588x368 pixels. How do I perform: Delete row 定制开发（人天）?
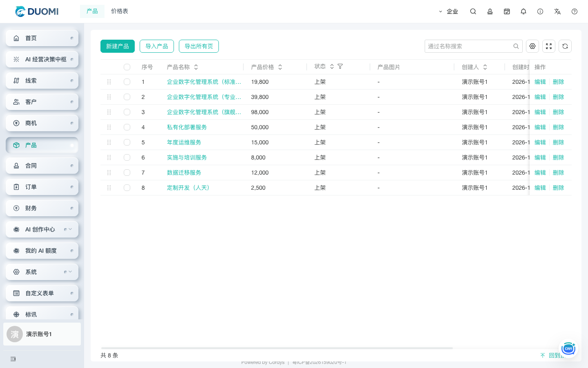click(x=558, y=188)
